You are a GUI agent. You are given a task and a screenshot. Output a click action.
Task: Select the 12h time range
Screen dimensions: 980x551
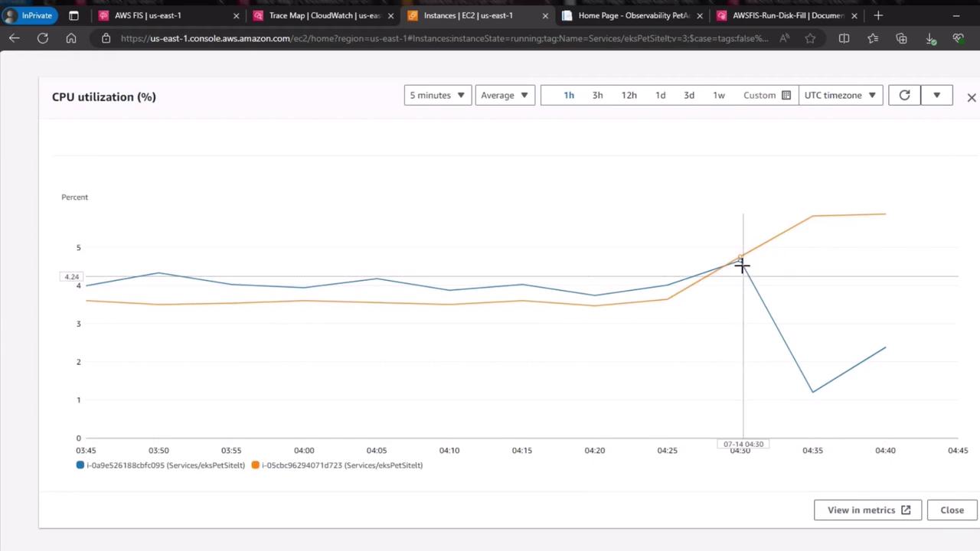click(x=629, y=96)
